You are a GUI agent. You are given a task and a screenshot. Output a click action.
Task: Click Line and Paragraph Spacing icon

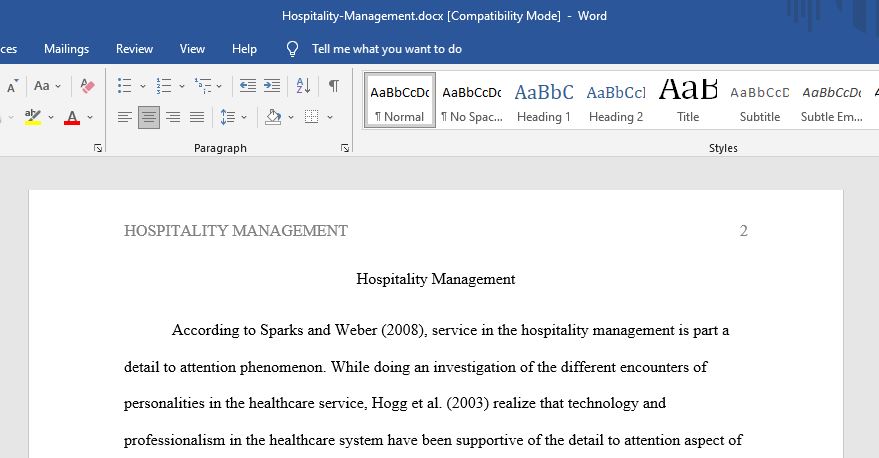[x=228, y=117]
